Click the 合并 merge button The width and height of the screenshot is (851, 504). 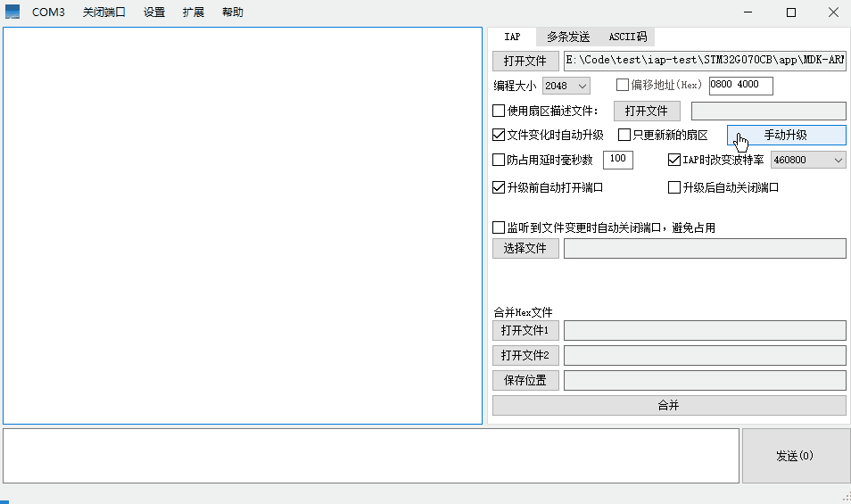tap(668, 405)
